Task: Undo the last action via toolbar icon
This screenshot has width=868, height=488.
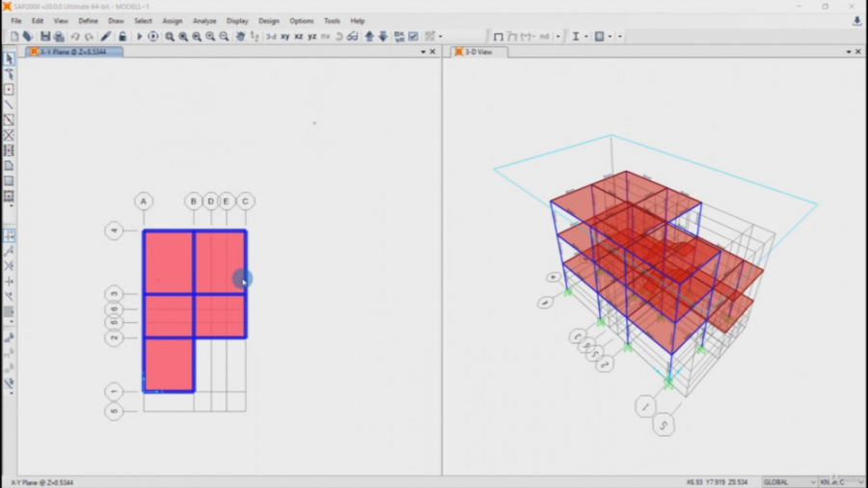Action: coord(74,37)
